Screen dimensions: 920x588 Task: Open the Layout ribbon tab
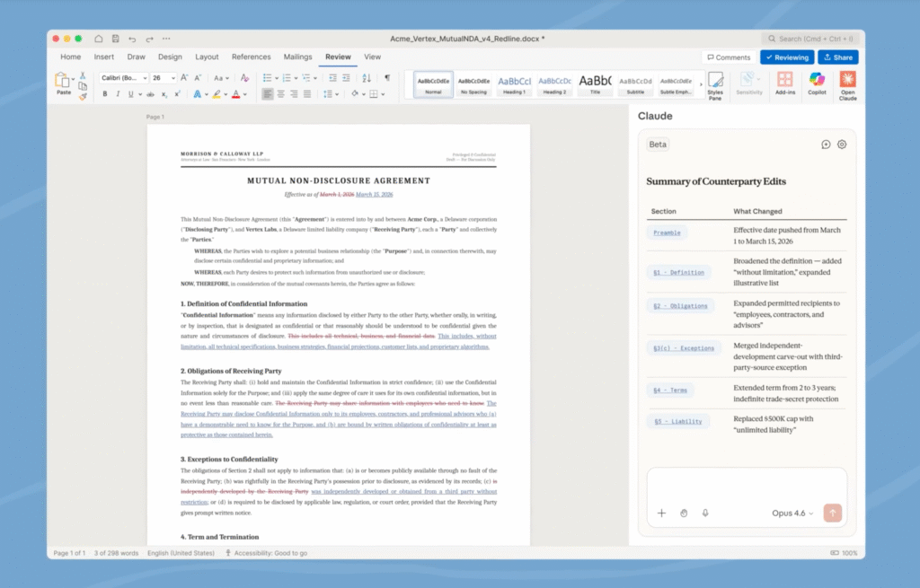click(x=207, y=57)
